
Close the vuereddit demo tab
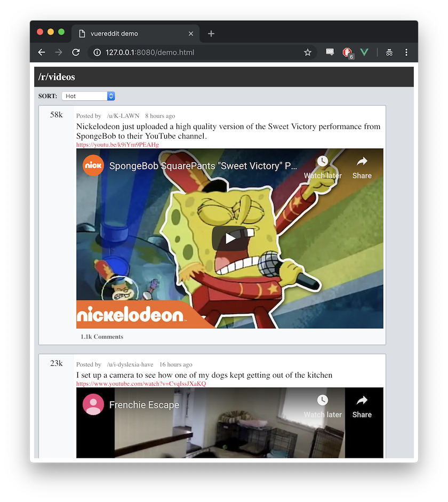point(191,34)
